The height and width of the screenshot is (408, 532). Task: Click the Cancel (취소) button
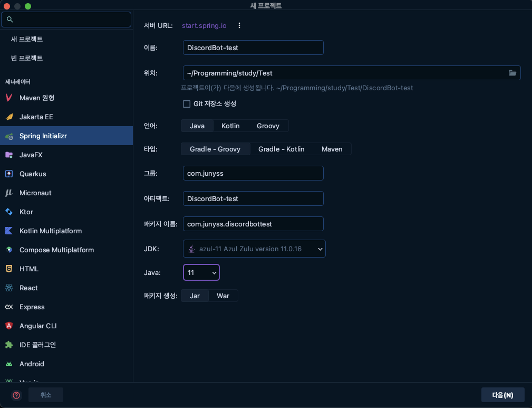point(46,395)
